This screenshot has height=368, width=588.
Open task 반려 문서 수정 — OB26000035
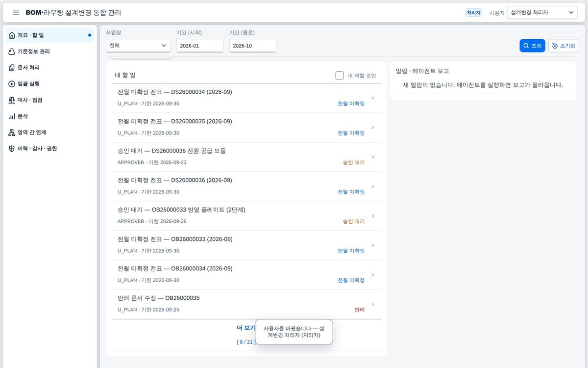pos(246,304)
